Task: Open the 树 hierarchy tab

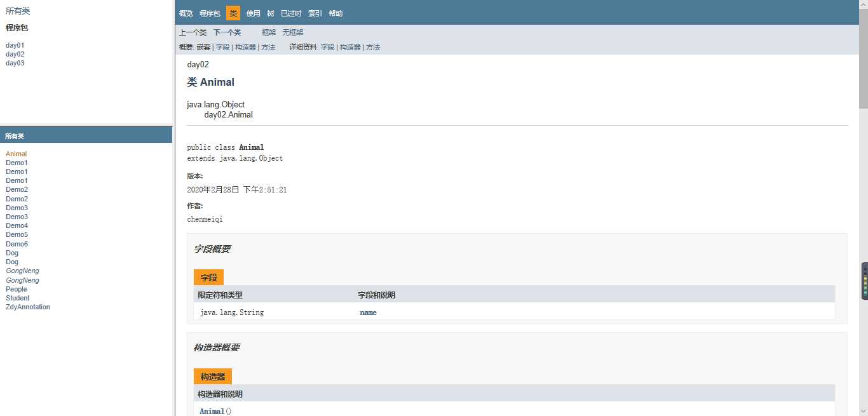Action: (x=271, y=13)
